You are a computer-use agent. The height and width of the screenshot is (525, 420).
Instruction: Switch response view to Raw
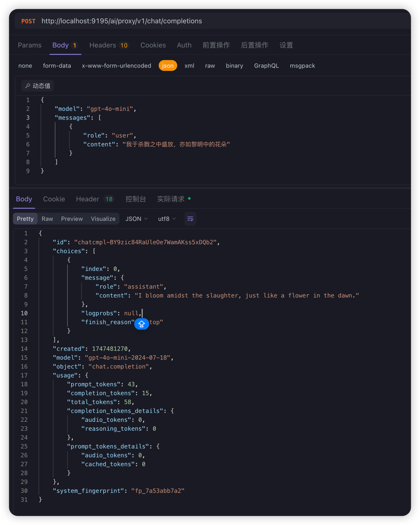click(47, 219)
